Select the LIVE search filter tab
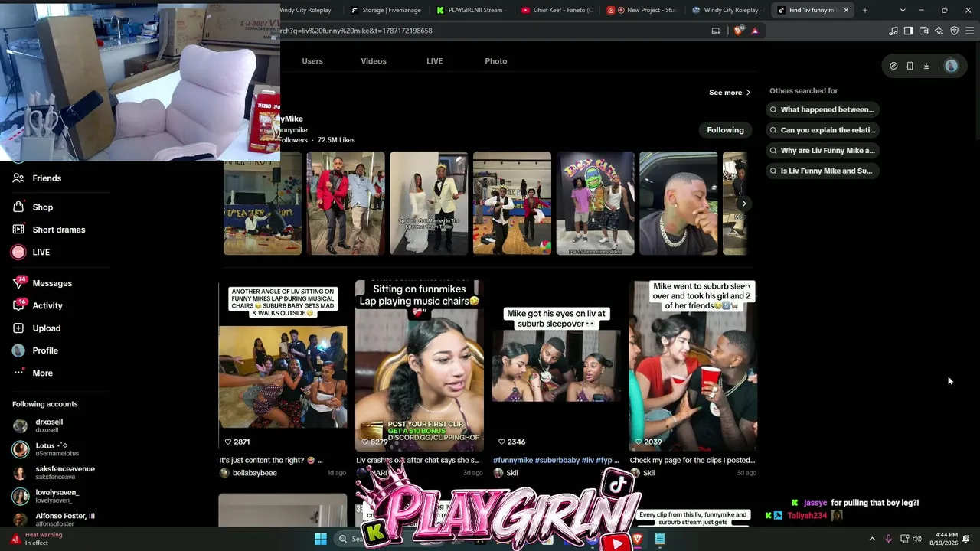 point(435,61)
